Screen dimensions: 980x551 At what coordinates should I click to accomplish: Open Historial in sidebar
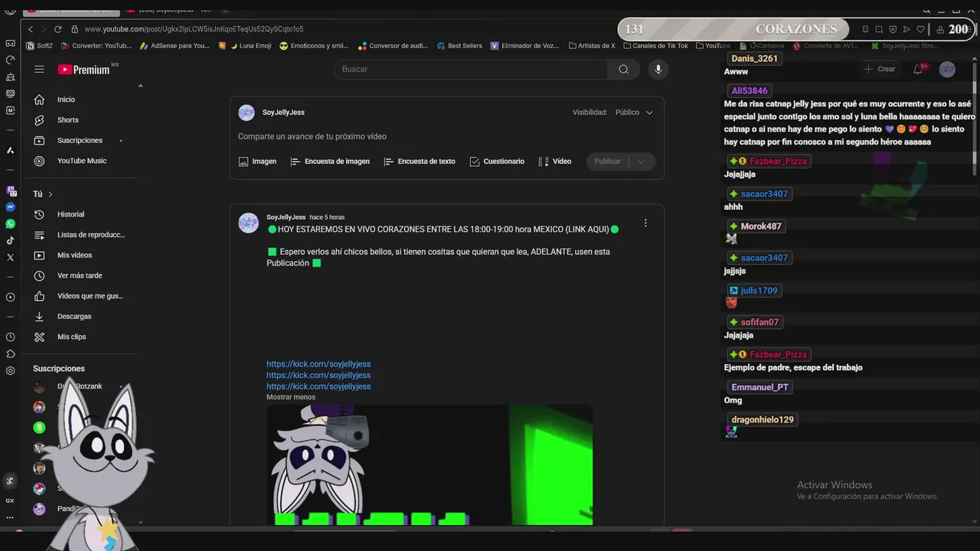70,214
